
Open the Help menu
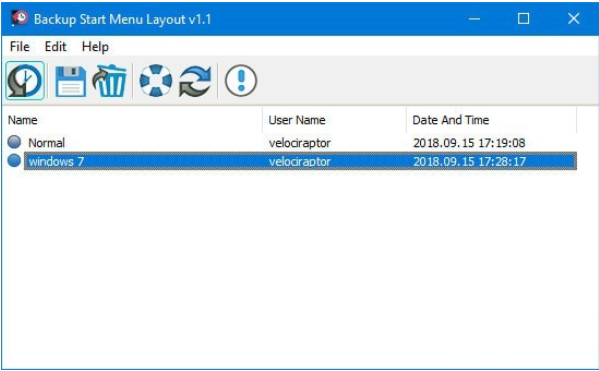point(95,47)
